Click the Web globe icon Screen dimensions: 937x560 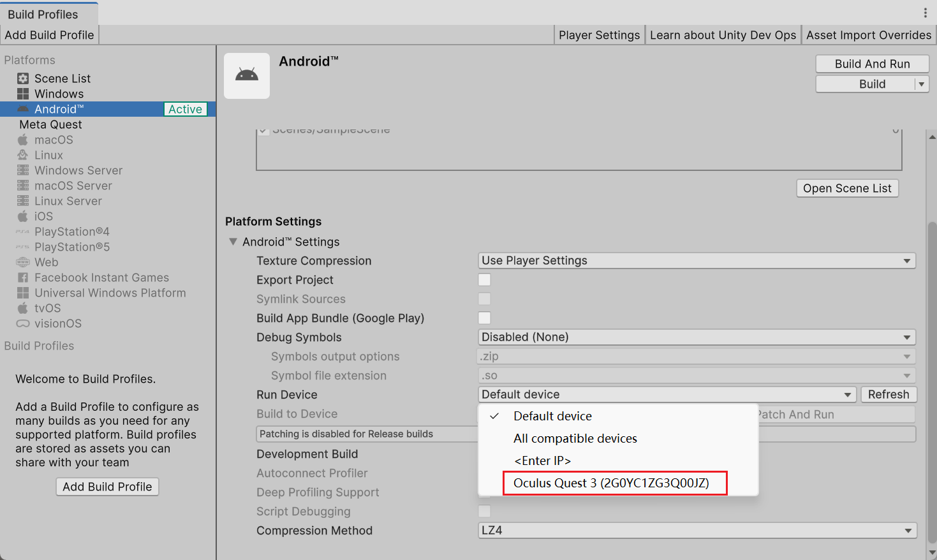click(23, 262)
